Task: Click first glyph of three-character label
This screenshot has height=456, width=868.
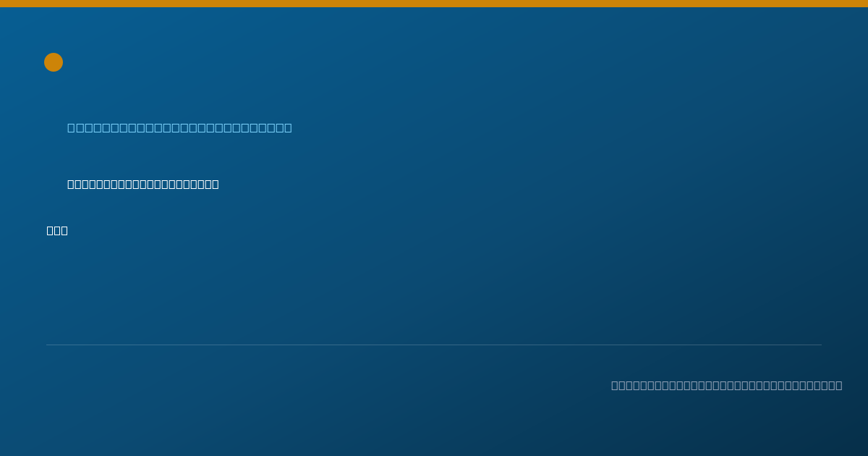Action: coord(51,230)
